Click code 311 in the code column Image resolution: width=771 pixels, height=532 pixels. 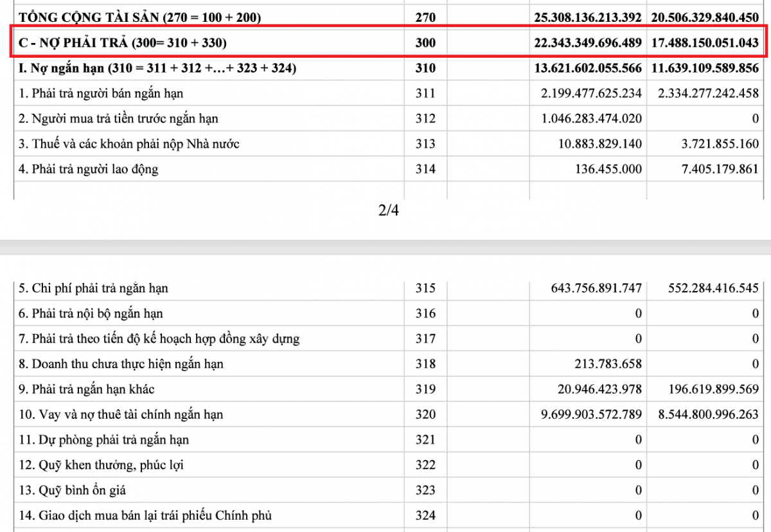pos(425,93)
